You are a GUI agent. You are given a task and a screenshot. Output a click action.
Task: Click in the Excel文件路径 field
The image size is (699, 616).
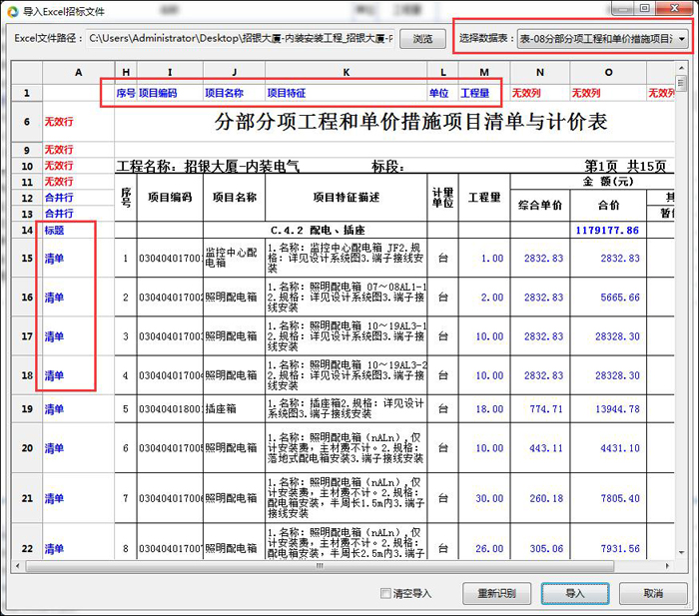[x=240, y=38]
